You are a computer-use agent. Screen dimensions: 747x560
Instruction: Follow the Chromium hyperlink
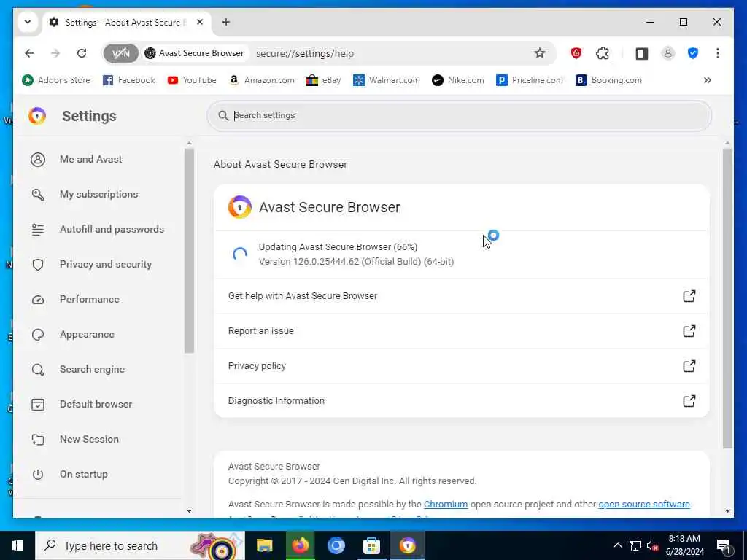pyautogui.click(x=446, y=505)
